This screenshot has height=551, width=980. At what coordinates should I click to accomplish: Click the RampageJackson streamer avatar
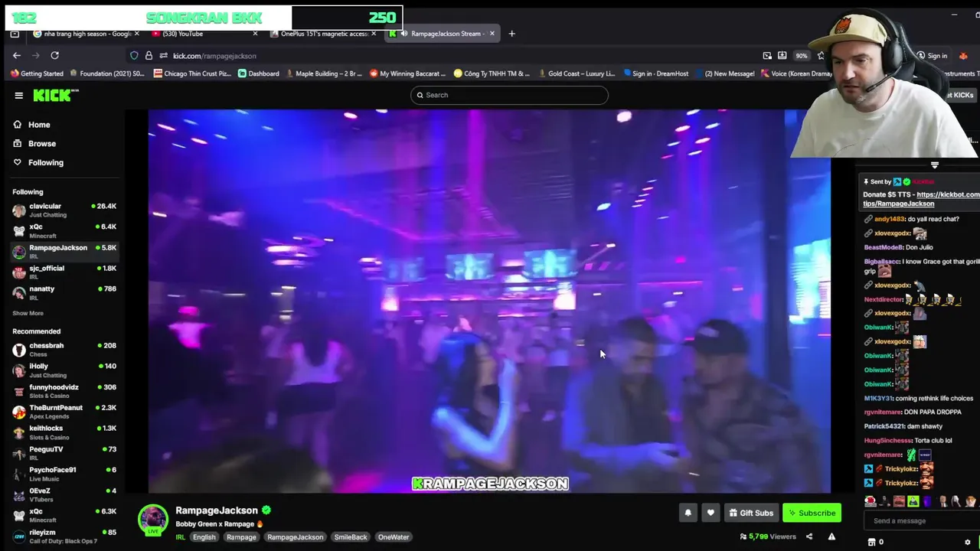click(152, 520)
